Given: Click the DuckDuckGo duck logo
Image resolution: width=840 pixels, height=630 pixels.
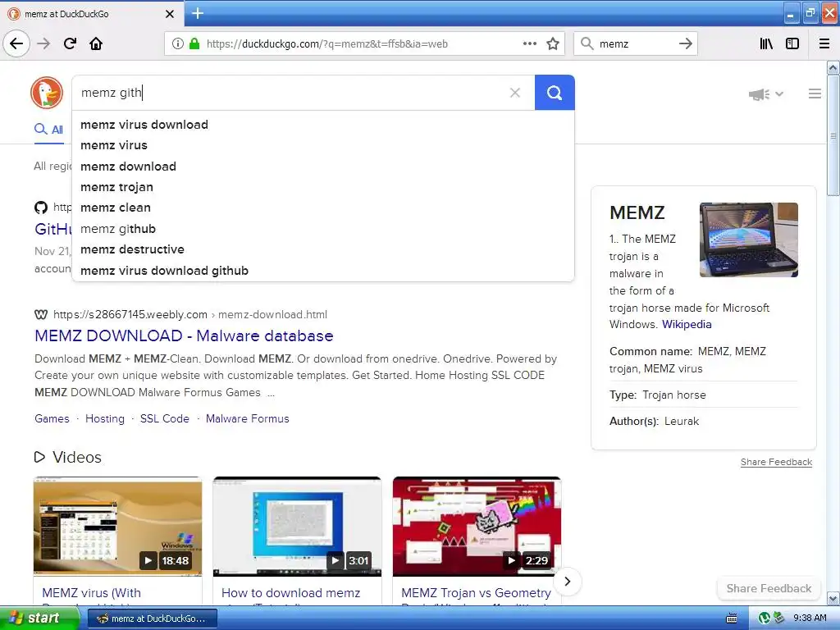Looking at the screenshot, I should click(x=47, y=93).
